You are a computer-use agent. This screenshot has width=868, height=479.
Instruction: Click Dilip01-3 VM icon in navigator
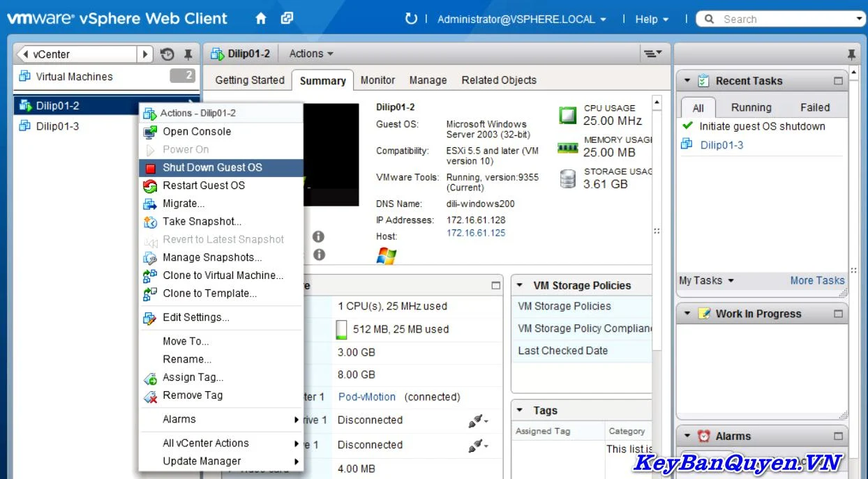(25, 126)
